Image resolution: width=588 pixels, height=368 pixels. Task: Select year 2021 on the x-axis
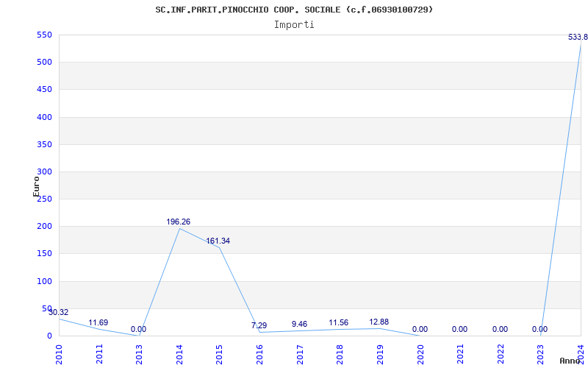(460, 354)
